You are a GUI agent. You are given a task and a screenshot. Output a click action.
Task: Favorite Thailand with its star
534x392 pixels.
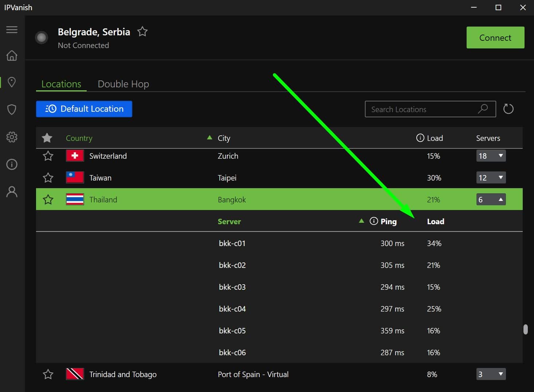pyautogui.click(x=48, y=199)
